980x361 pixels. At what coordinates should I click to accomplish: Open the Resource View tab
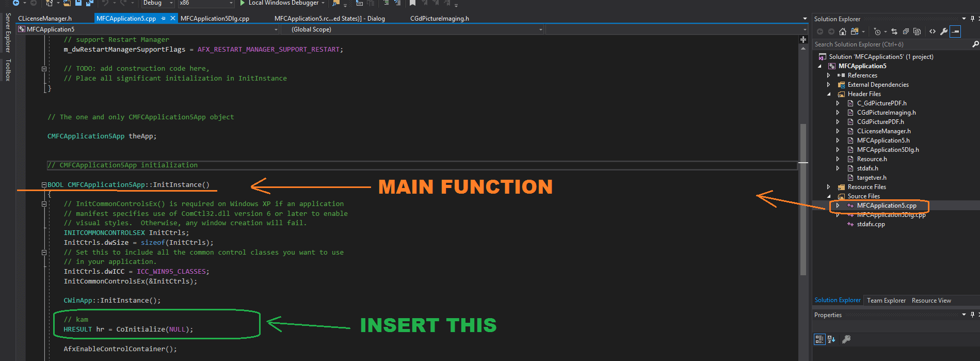pyautogui.click(x=931, y=301)
